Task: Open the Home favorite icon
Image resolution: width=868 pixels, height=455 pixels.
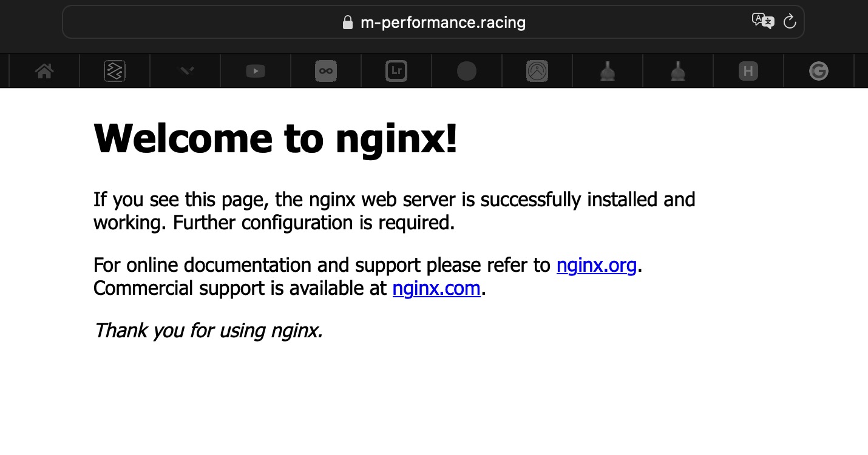Action: (44, 71)
